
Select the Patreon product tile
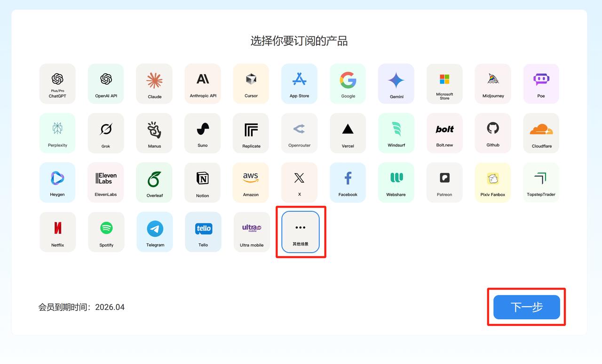click(x=444, y=183)
